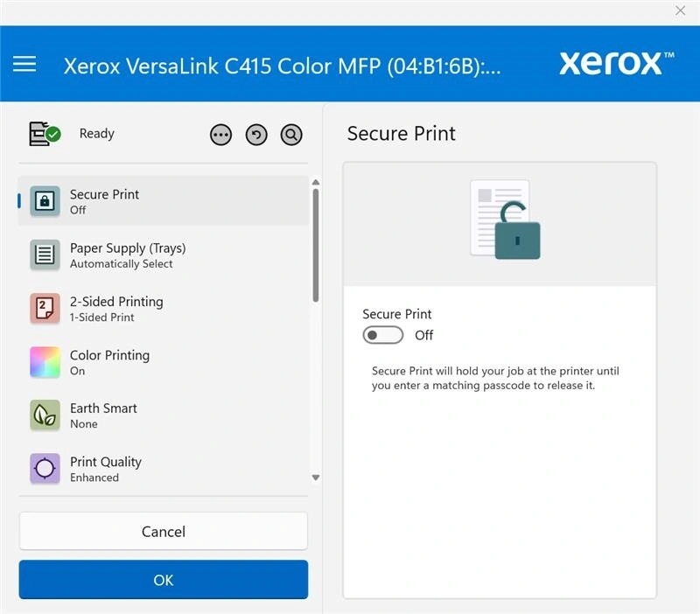Toggle the Secure Print switch on
The width and height of the screenshot is (700, 614).
383,335
